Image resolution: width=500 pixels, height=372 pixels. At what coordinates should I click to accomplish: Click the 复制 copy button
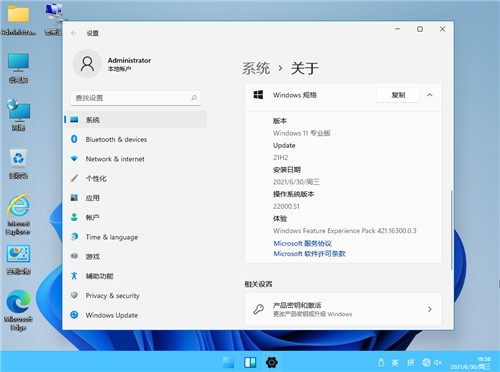pyautogui.click(x=398, y=95)
